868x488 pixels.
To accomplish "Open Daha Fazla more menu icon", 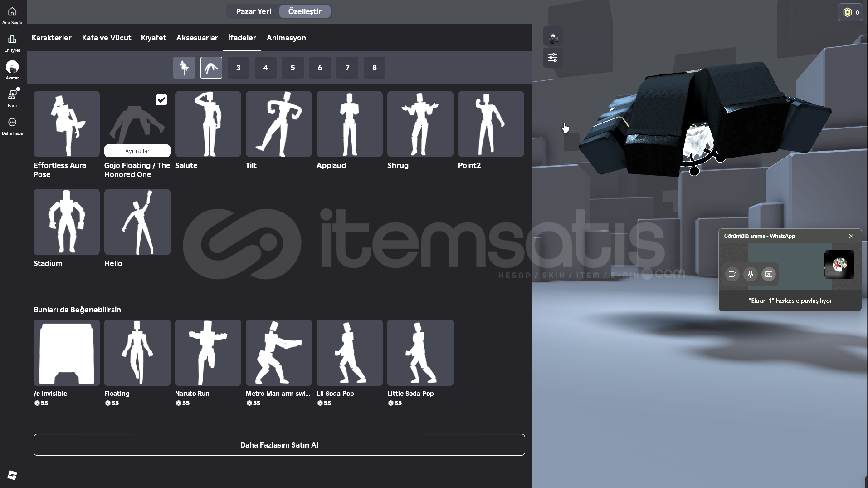I will pos(12,123).
